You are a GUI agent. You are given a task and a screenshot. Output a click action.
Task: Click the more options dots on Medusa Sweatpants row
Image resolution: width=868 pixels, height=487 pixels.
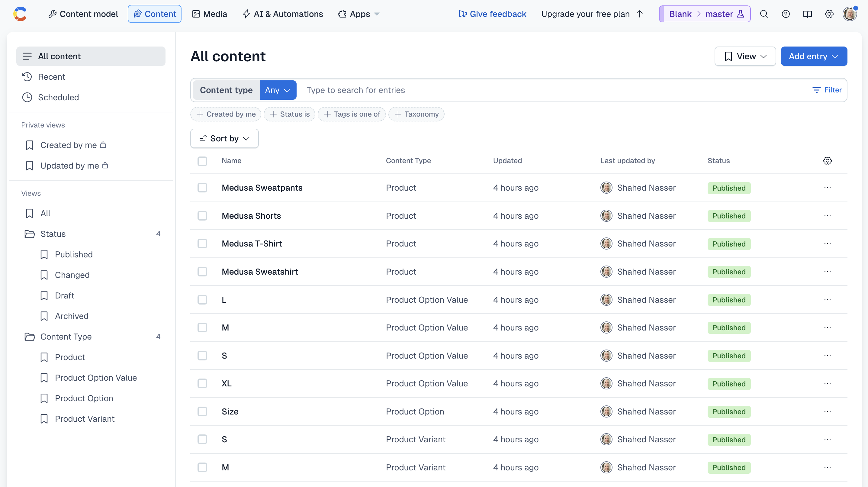(828, 188)
